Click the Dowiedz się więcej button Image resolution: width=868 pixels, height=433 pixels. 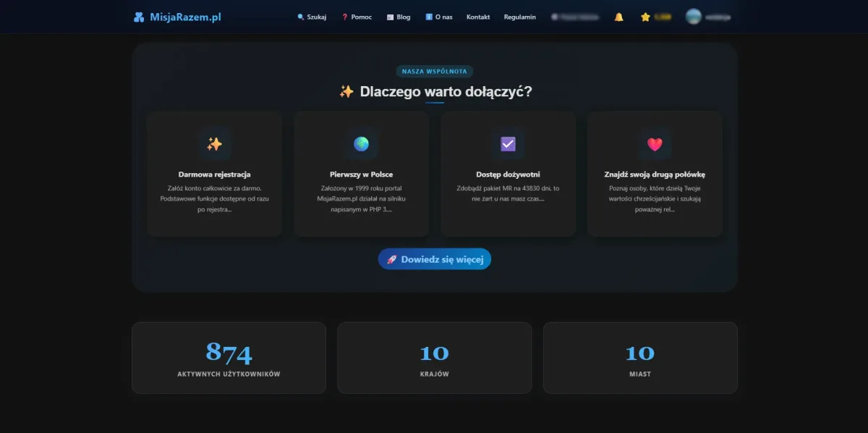click(x=435, y=259)
